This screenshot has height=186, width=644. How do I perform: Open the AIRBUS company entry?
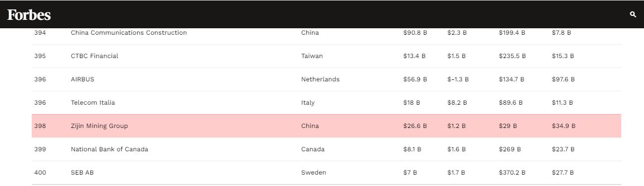pos(82,79)
